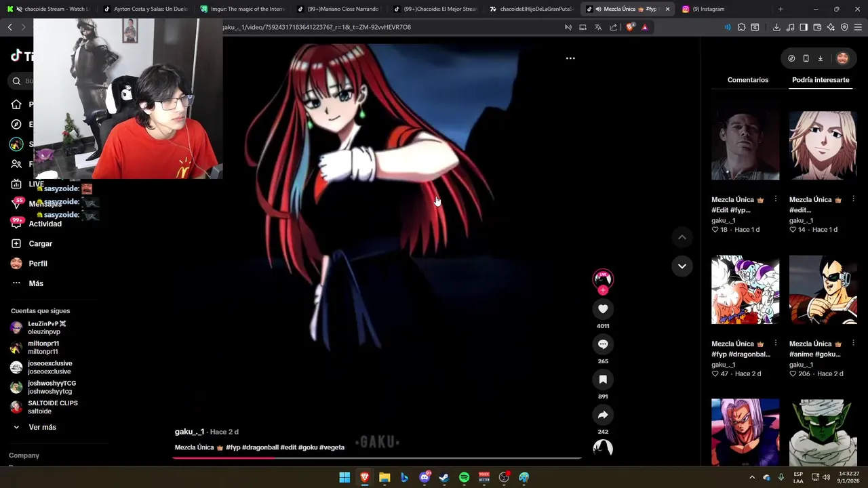Open Leo AI sparkle icon
This screenshot has width=868, height=488.
(x=831, y=27)
